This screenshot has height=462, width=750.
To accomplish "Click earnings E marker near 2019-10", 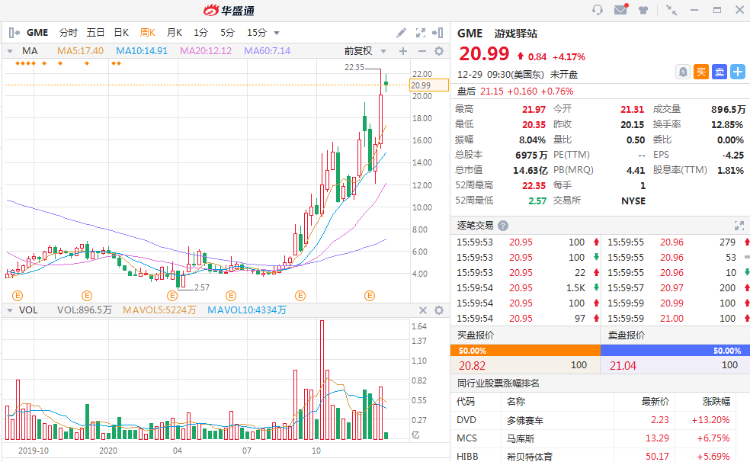I will pyautogui.click(x=17, y=296).
